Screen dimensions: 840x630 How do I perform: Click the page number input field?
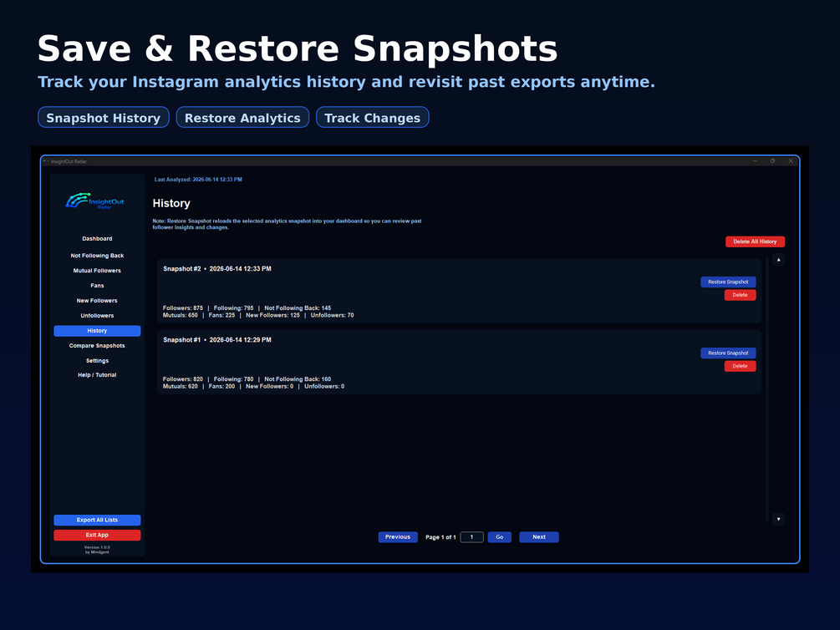click(471, 537)
